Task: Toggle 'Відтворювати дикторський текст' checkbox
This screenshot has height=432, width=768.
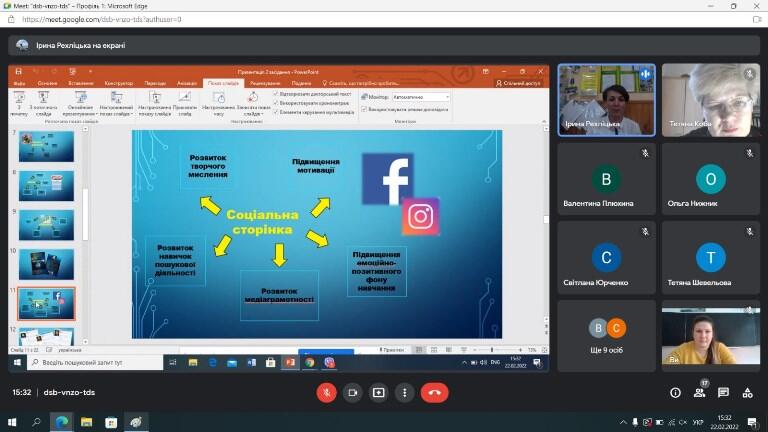Action: click(276, 94)
